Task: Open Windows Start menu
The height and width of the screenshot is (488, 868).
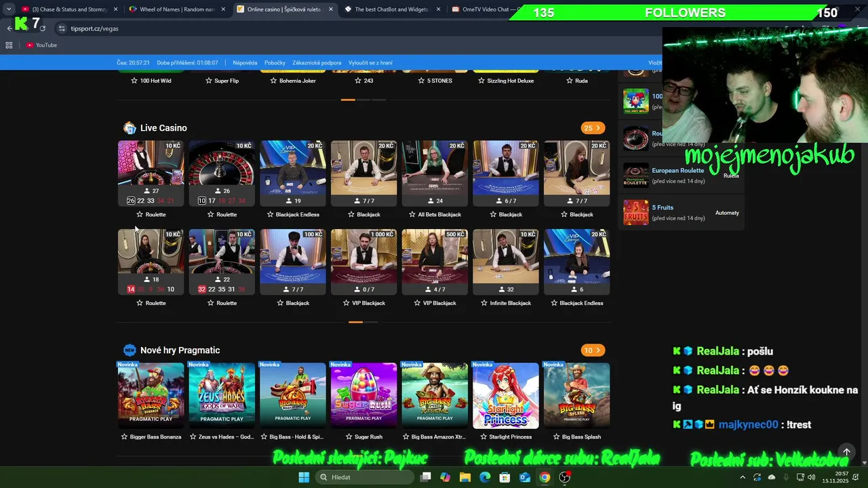Action: click(304, 477)
